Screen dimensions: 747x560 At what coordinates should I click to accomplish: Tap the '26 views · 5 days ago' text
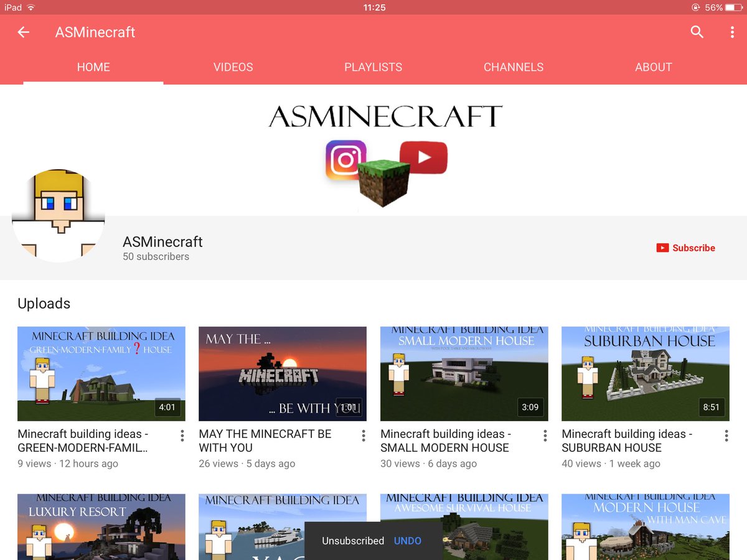[247, 464]
